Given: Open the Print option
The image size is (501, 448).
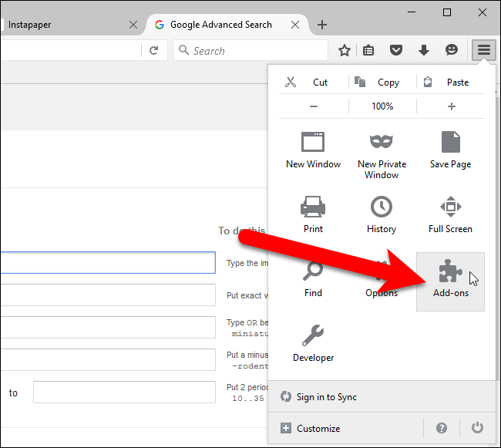Looking at the screenshot, I should pyautogui.click(x=313, y=214).
